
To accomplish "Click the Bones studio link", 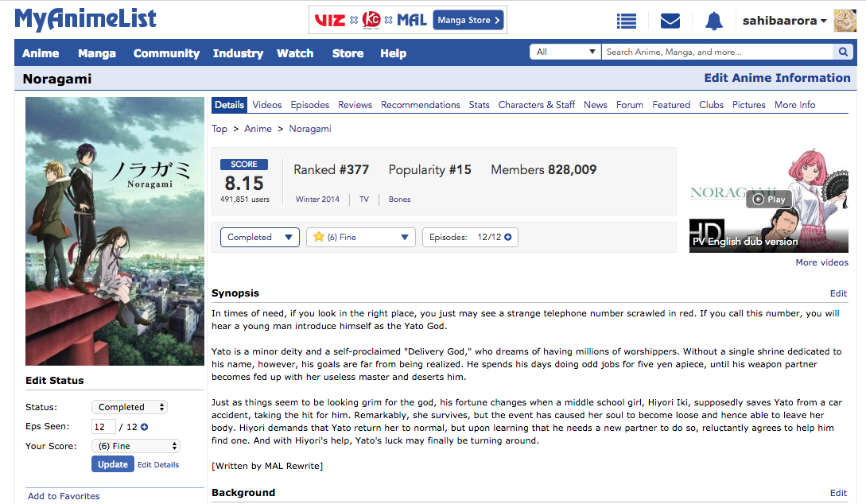I will tap(399, 200).
